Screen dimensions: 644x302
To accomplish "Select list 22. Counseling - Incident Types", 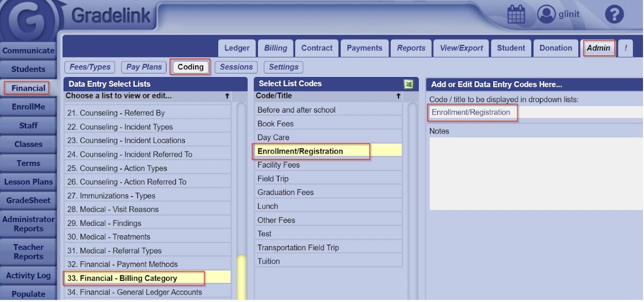I will click(x=147, y=127).
